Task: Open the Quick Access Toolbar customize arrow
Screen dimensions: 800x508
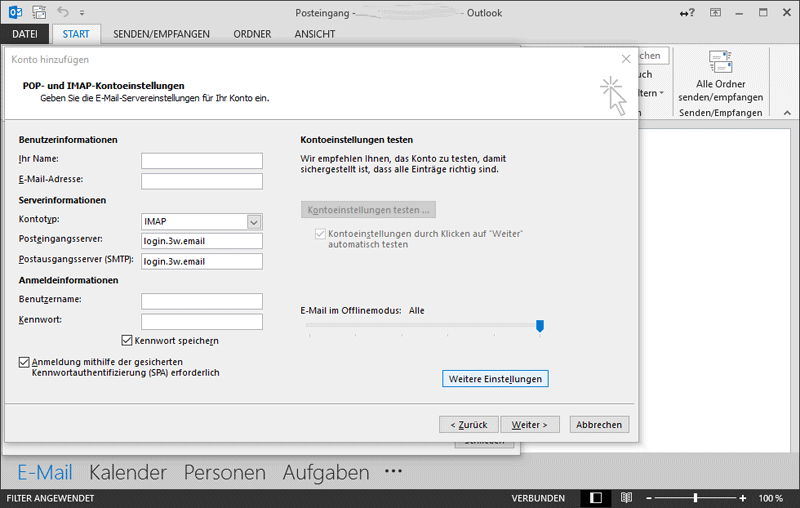Action: [x=81, y=14]
